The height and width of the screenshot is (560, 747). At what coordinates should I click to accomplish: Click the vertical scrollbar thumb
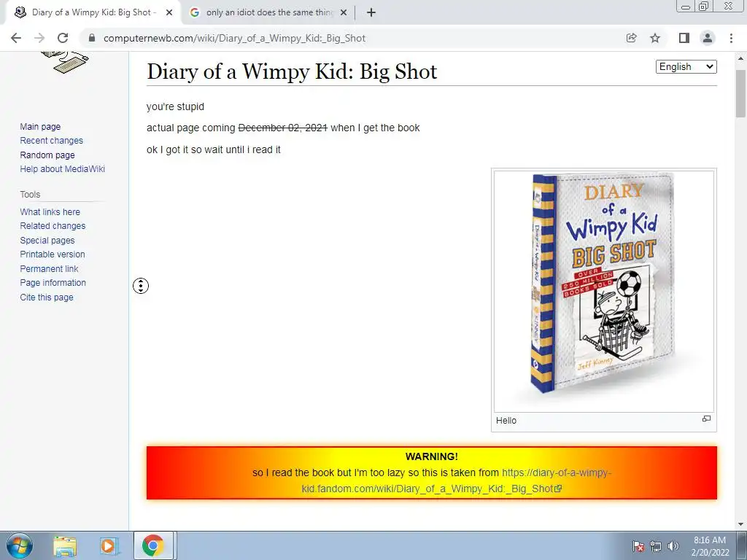coord(740,93)
